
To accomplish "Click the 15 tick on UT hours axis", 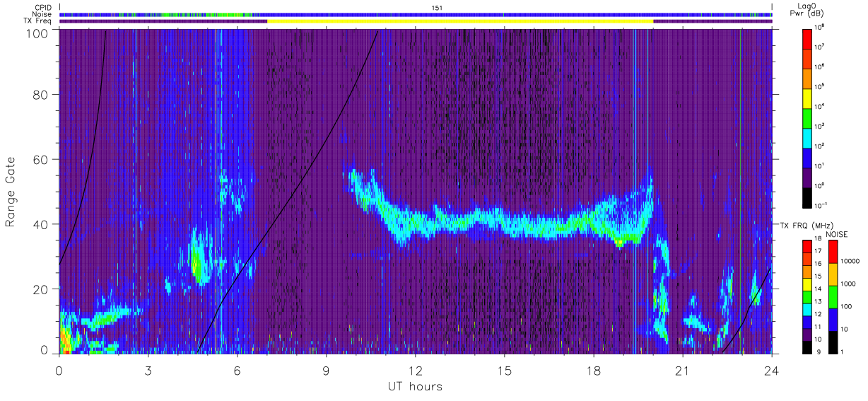I will click(x=504, y=369).
